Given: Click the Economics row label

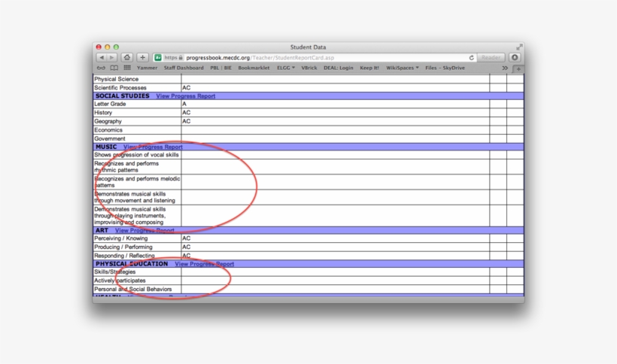Looking at the screenshot, I should (x=108, y=129).
